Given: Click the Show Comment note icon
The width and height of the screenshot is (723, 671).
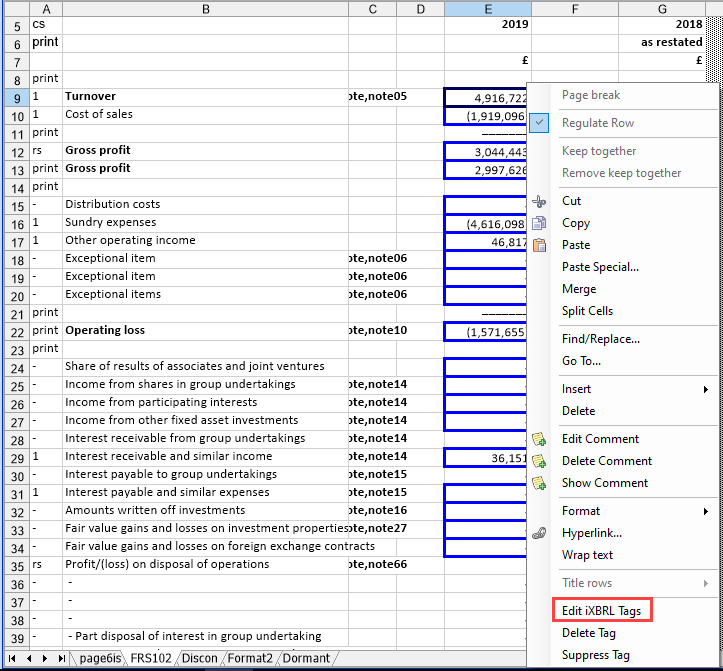Looking at the screenshot, I should tap(539, 483).
